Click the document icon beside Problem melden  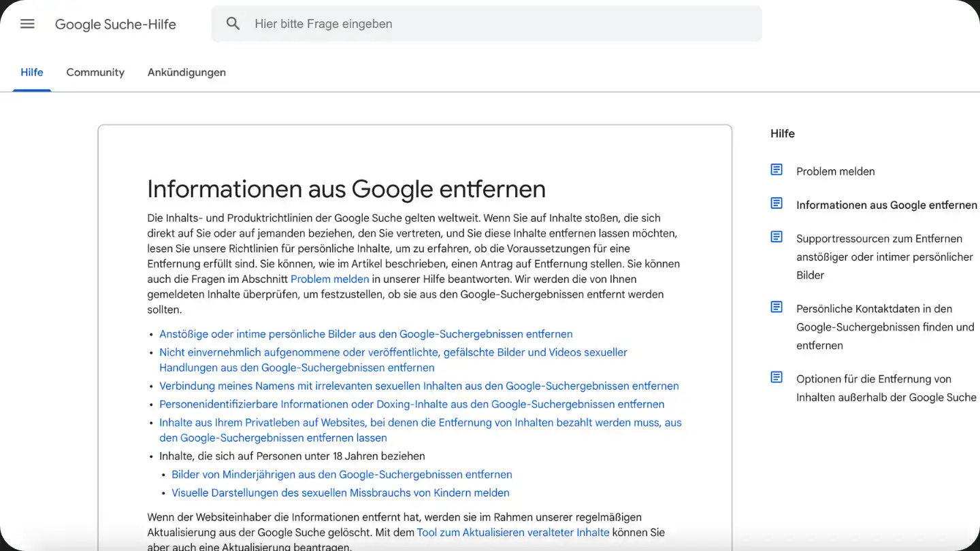[x=777, y=170]
